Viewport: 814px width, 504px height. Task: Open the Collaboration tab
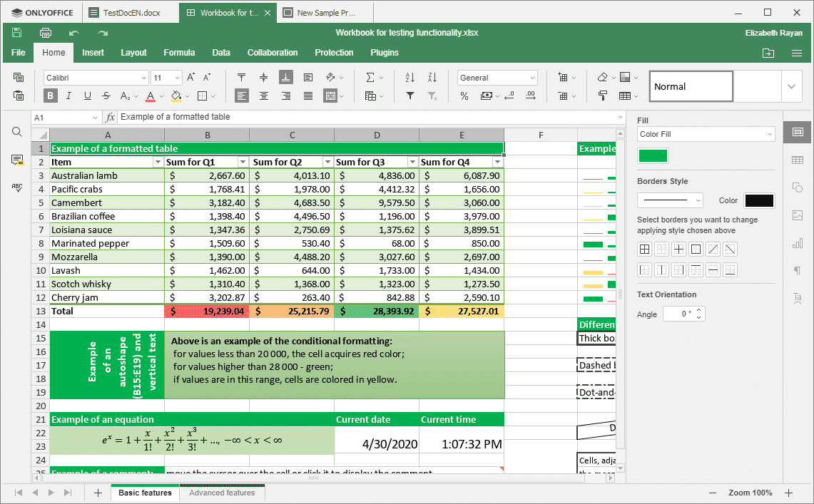[x=273, y=52]
